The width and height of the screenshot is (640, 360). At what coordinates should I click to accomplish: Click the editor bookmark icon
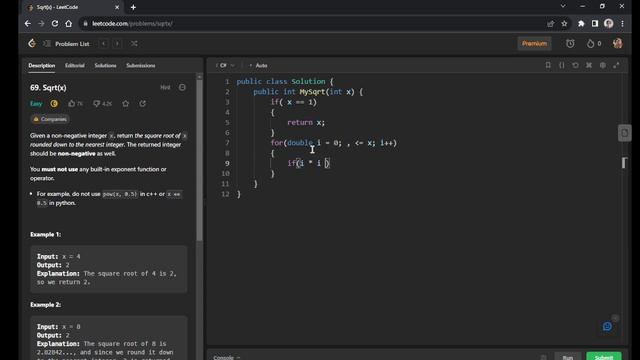click(548, 65)
